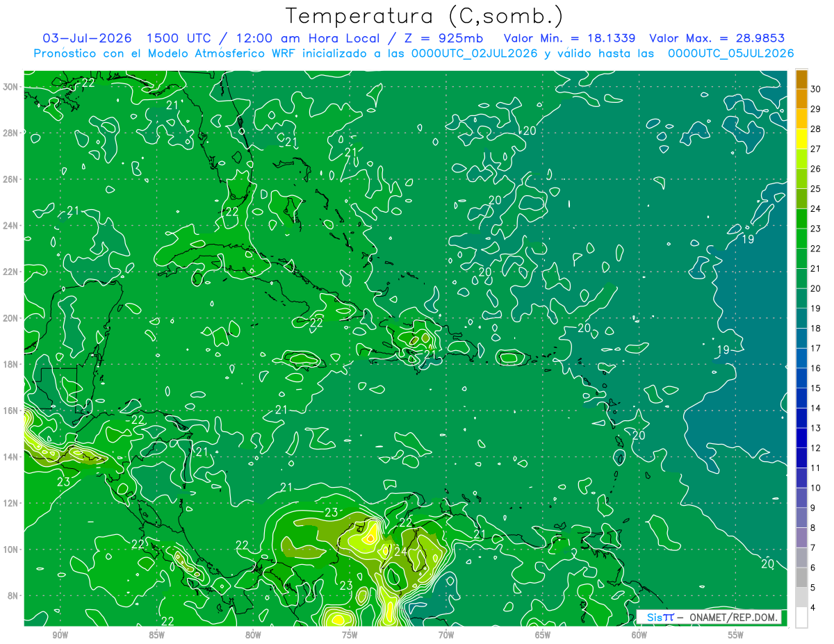
Task: Click the white swatch below the 4 label
Action: point(801,618)
